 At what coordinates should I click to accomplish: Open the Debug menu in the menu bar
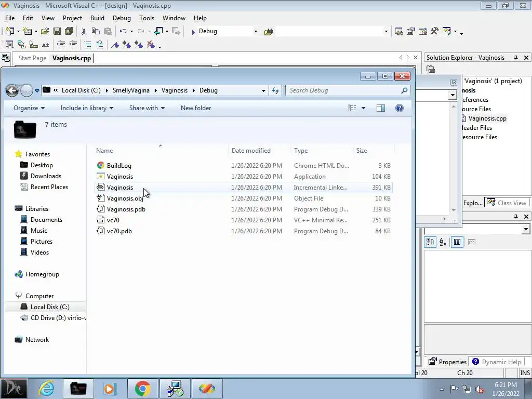pyautogui.click(x=122, y=18)
